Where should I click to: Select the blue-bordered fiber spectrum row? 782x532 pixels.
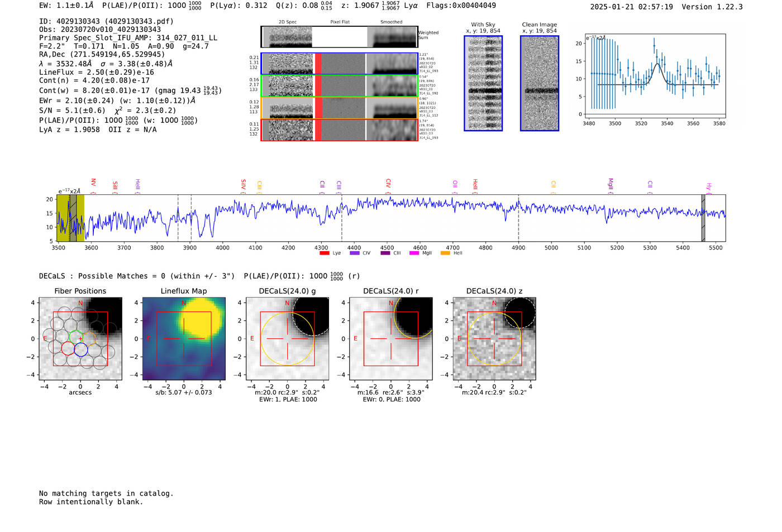pos(340,64)
